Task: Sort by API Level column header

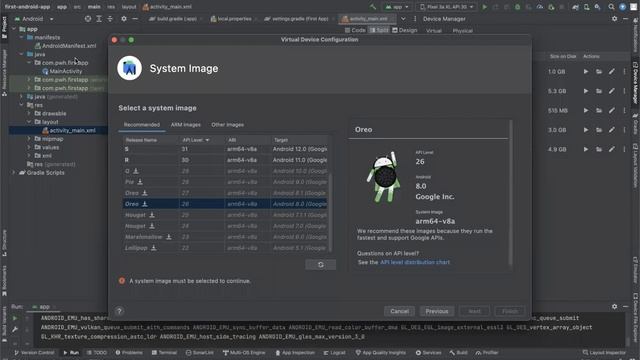Action: 196,140
